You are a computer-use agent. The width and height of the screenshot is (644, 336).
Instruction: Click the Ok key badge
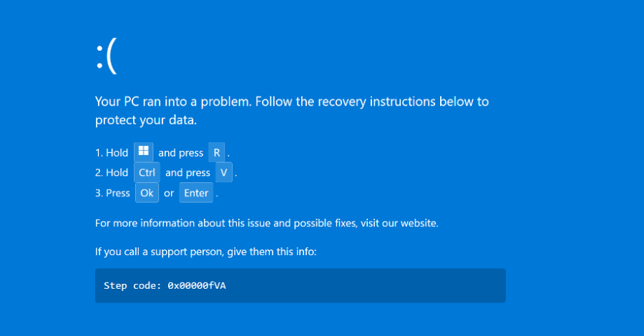[x=147, y=193]
